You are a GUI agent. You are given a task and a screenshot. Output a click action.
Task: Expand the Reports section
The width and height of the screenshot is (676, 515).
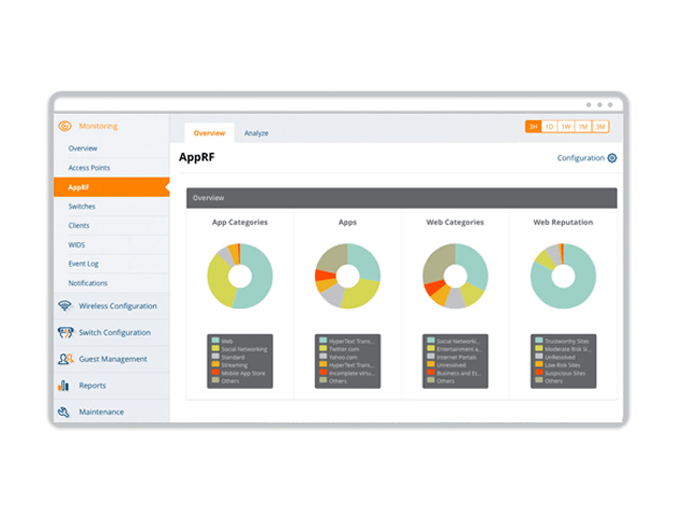click(x=92, y=385)
